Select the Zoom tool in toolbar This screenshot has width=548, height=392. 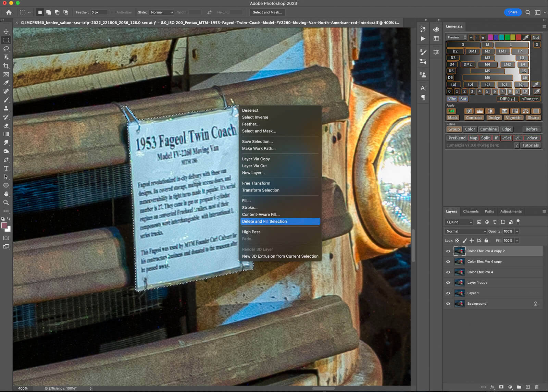(x=6, y=203)
